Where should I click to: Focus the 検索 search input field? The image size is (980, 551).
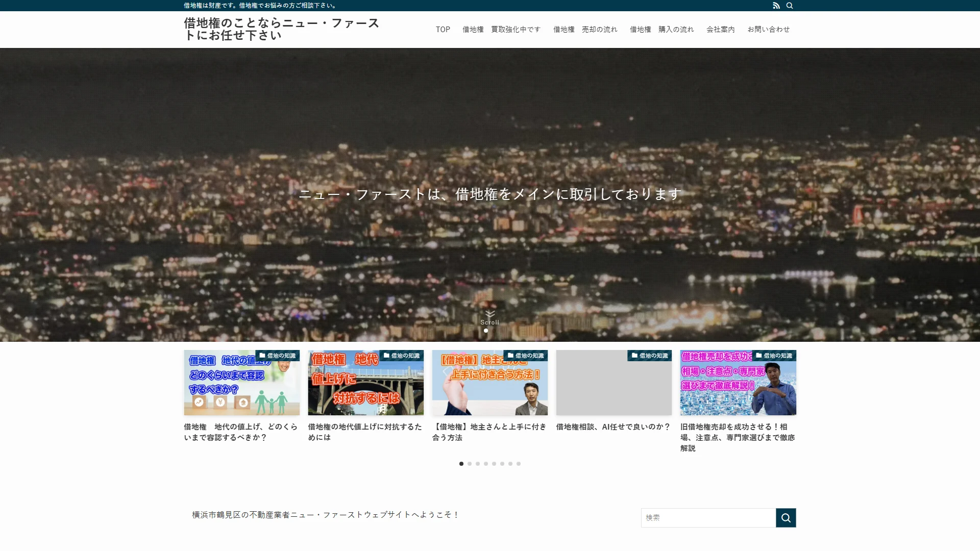708,518
